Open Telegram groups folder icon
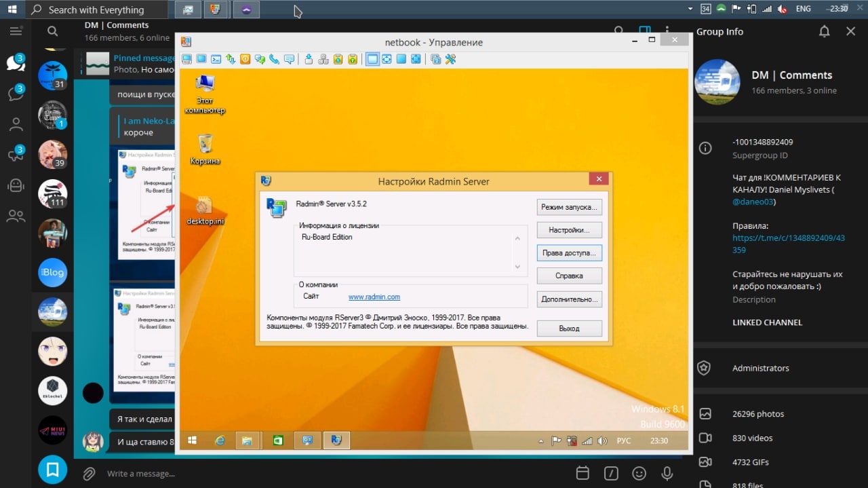The width and height of the screenshot is (868, 488). pyautogui.click(x=16, y=217)
